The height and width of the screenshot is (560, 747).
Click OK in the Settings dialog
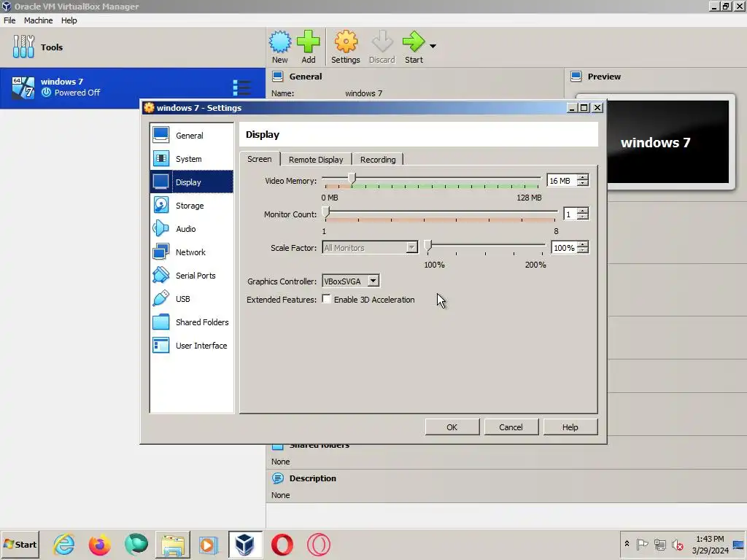[x=452, y=427]
